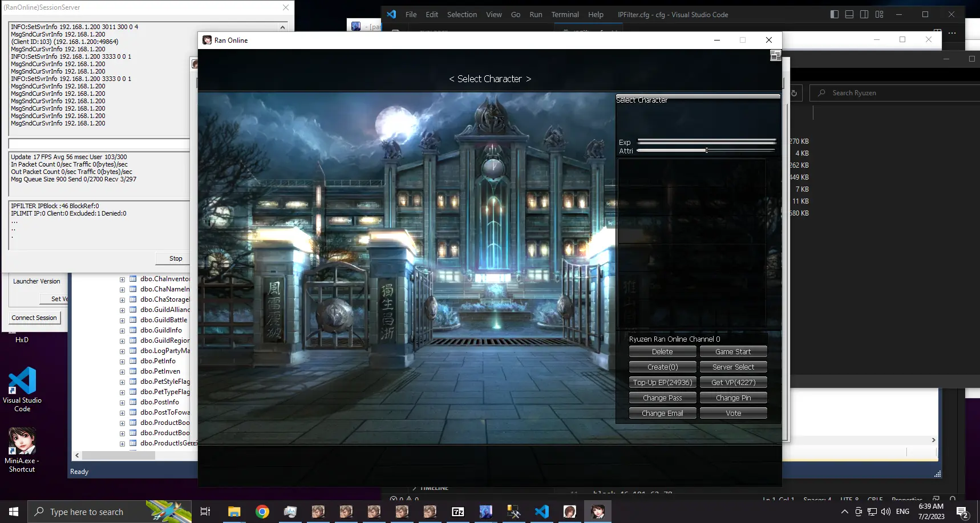Click the volume icon in the system tray
The height and width of the screenshot is (523, 980).
pyautogui.click(x=886, y=512)
